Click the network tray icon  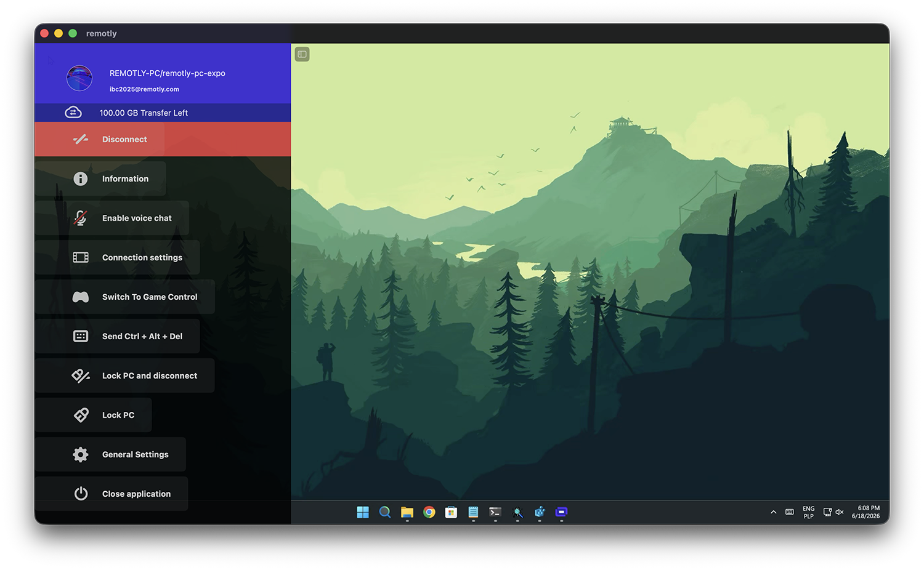pyautogui.click(x=827, y=512)
